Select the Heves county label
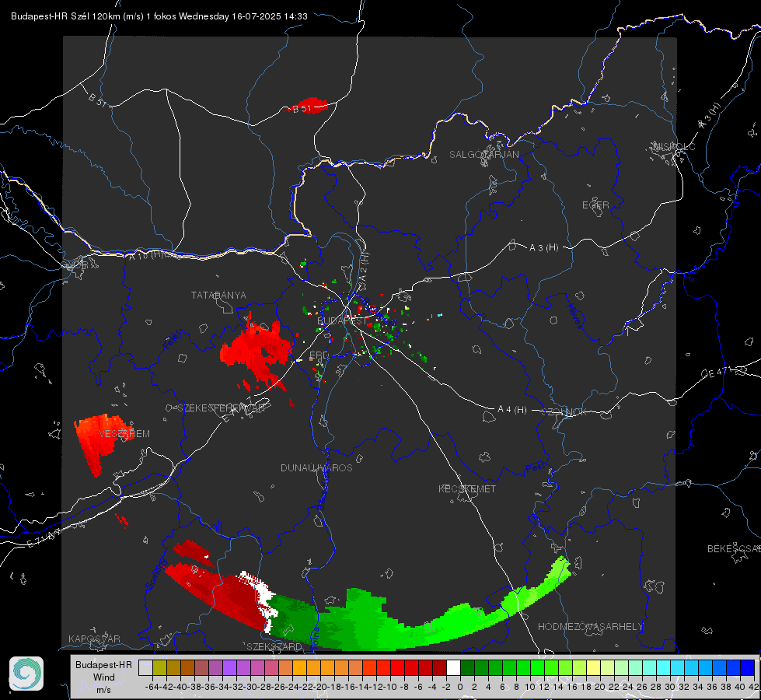The width and height of the screenshot is (761, 700). [x=574, y=316]
